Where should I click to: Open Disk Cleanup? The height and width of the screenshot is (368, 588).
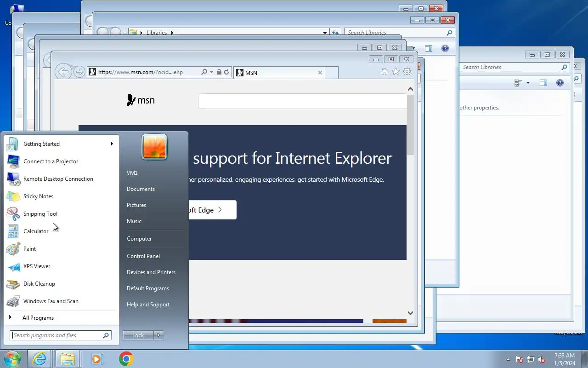click(61, 284)
